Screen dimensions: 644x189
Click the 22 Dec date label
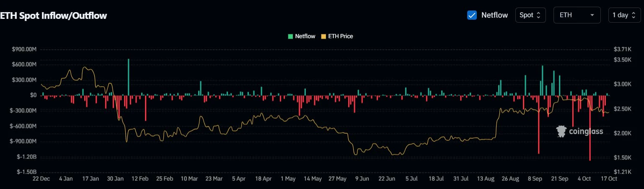41,179
